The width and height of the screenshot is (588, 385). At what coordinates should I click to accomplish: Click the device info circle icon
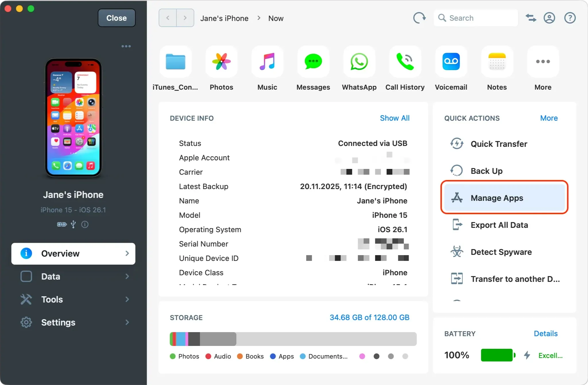pyautogui.click(x=85, y=224)
